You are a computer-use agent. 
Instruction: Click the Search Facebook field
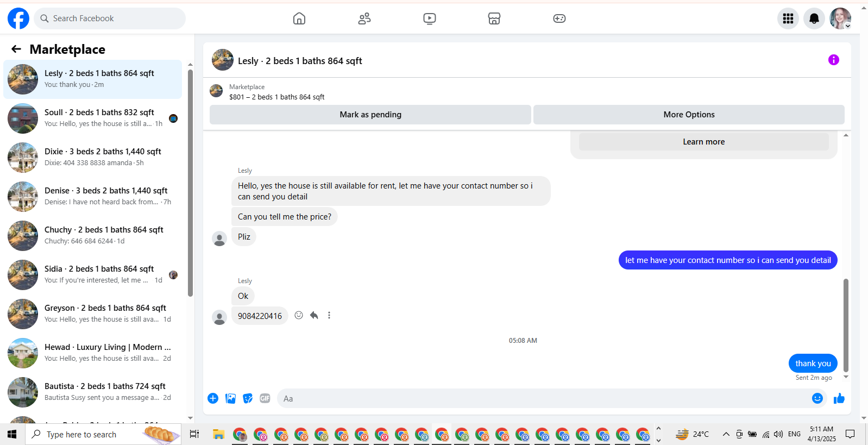(110, 18)
